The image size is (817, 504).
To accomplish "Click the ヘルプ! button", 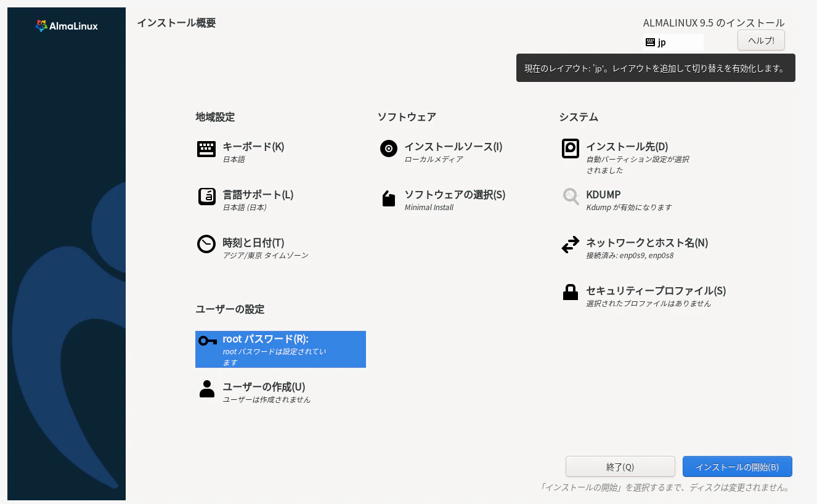I will pyautogui.click(x=761, y=41).
